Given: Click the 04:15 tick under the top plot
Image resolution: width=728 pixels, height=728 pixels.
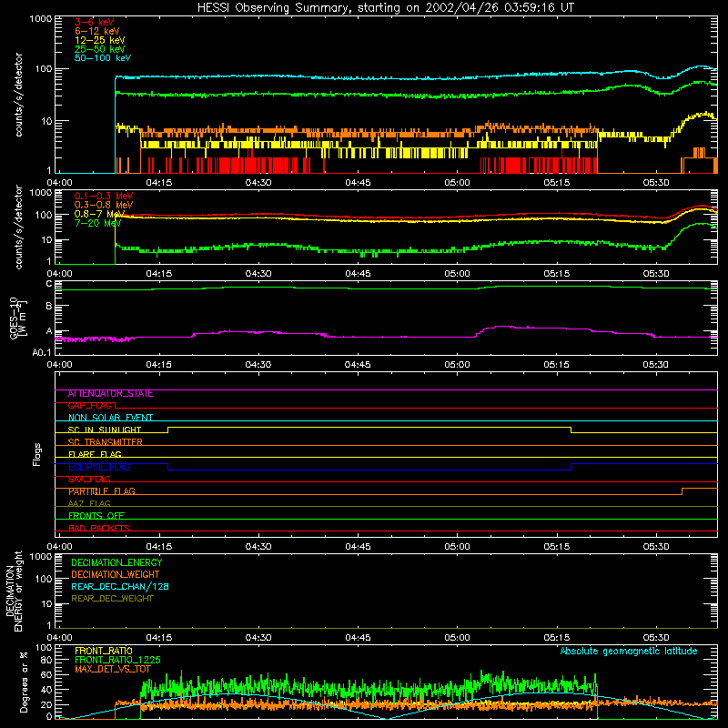Looking at the screenshot, I should pos(158,183).
